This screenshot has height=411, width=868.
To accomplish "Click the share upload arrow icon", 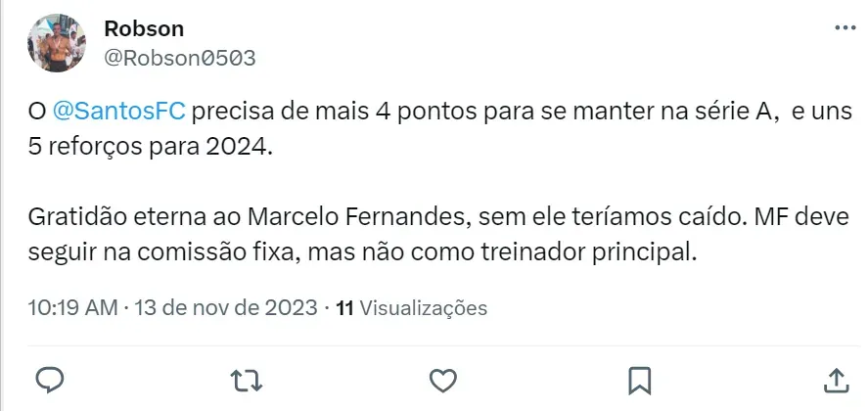I will pyautogui.click(x=837, y=378).
